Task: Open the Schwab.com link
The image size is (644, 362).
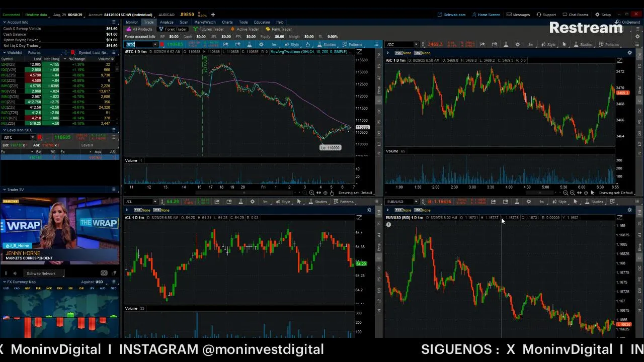Action: (x=451, y=15)
